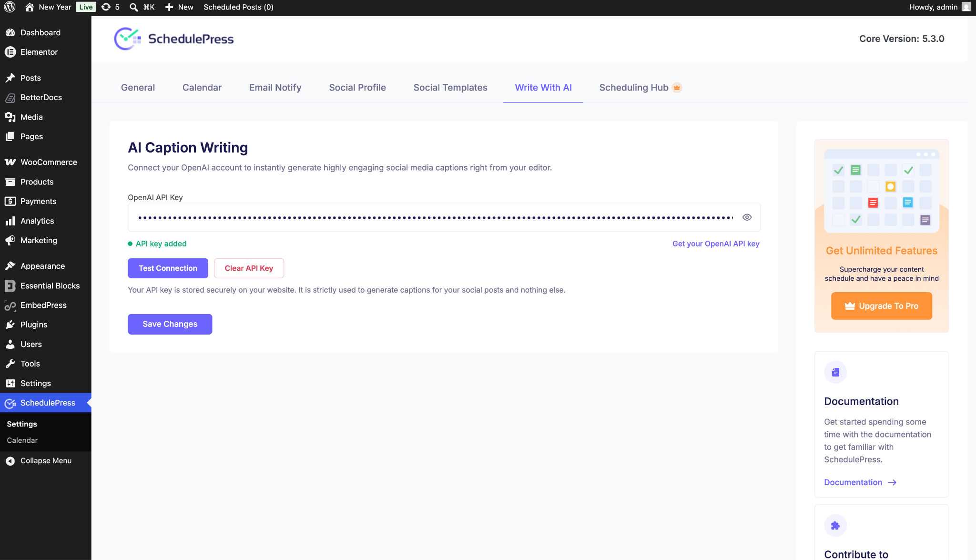Click the WooCommerce icon in the sidebar

pyautogui.click(x=10, y=162)
